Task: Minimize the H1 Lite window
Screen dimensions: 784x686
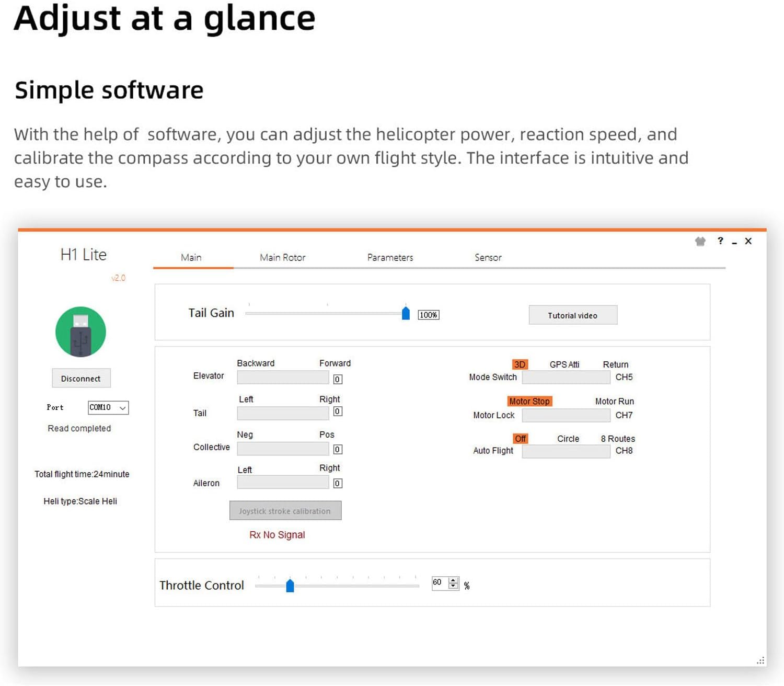Action: 734,242
